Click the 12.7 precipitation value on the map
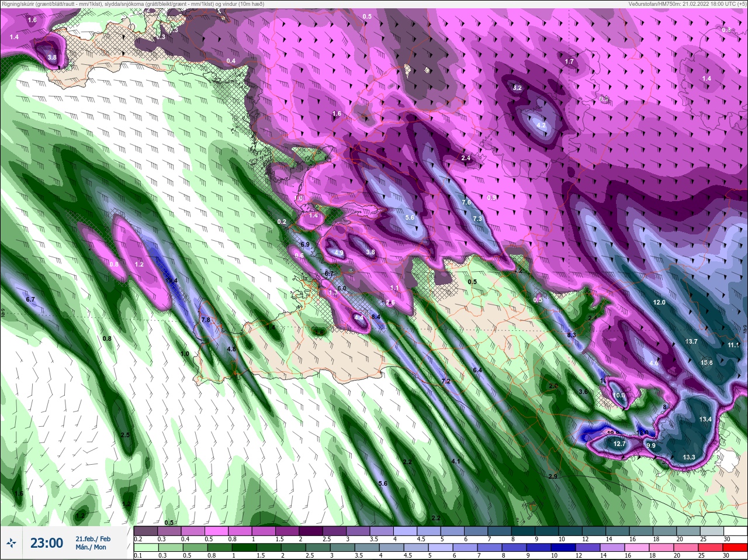 [x=619, y=444]
